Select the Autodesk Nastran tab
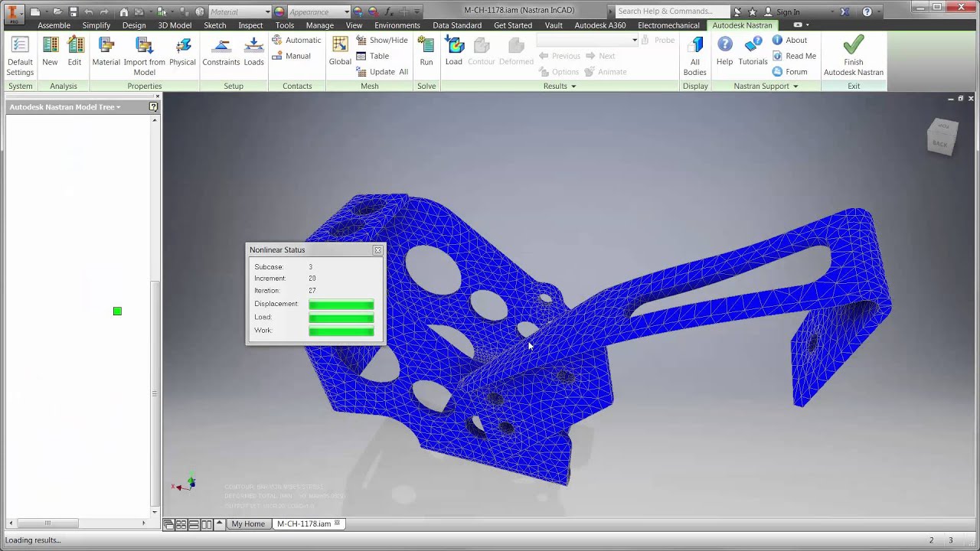 [x=742, y=25]
